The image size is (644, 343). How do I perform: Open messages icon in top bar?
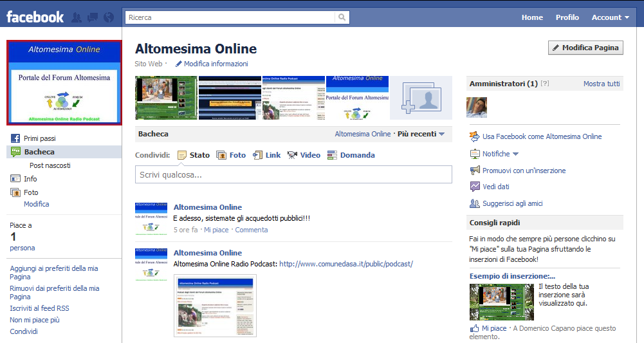click(93, 17)
